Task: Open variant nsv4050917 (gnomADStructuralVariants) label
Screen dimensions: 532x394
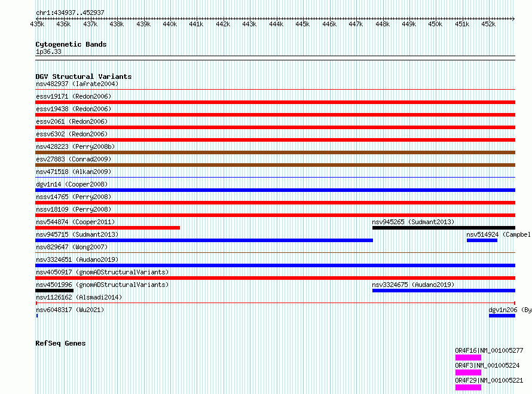Action: pyautogui.click(x=102, y=272)
